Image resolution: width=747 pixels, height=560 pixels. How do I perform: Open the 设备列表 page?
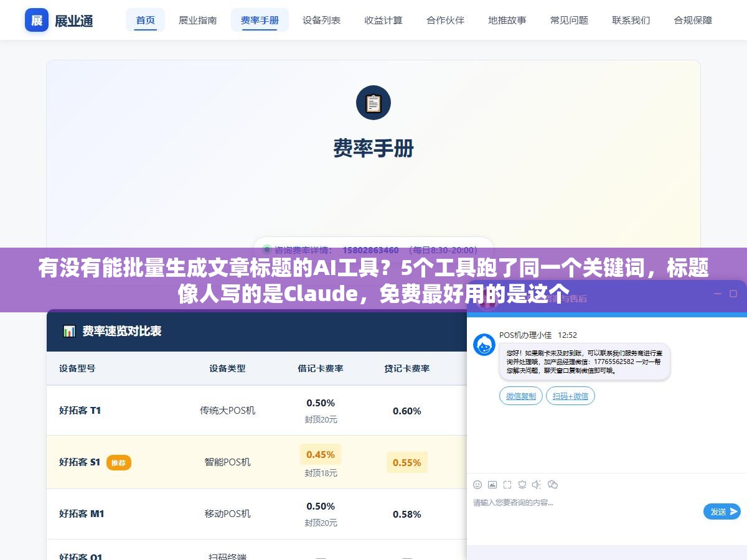tap(321, 20)
